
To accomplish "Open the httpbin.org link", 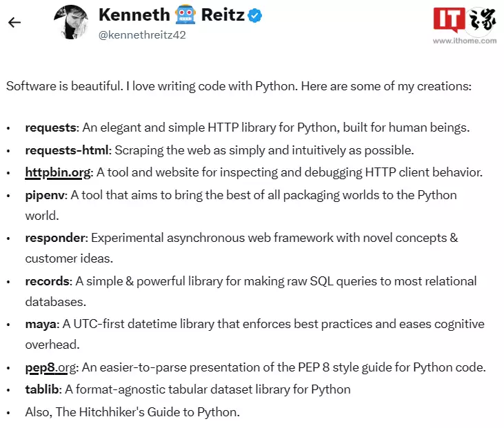I will pyautogui.click(x=58, y=172).
